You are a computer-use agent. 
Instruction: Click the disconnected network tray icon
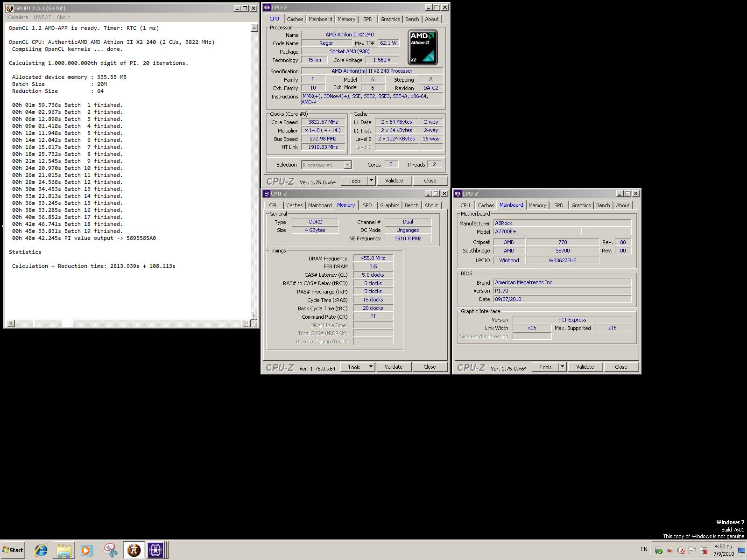pos(704,550)
